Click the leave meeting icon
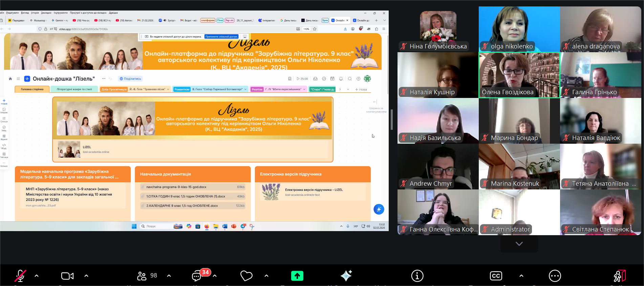Image resolution: width=644 pixels, height=286 pixels. 619,276
